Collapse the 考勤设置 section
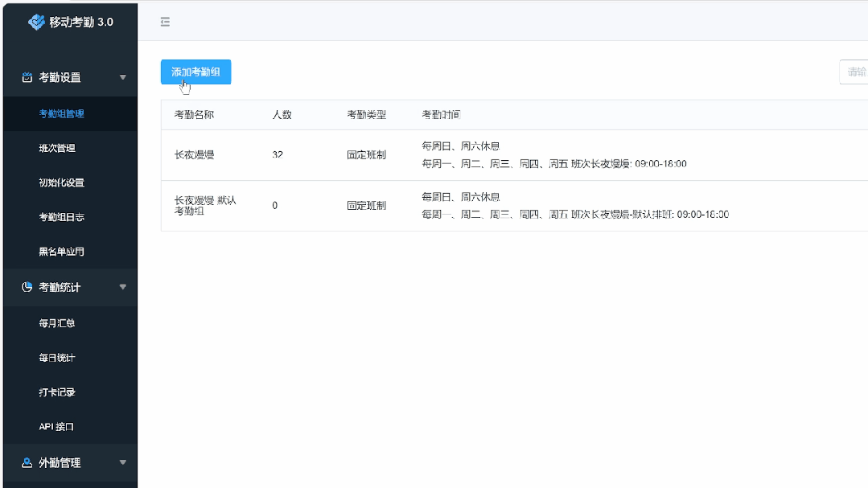Viewport: 868px width, 488px height. 123,77
